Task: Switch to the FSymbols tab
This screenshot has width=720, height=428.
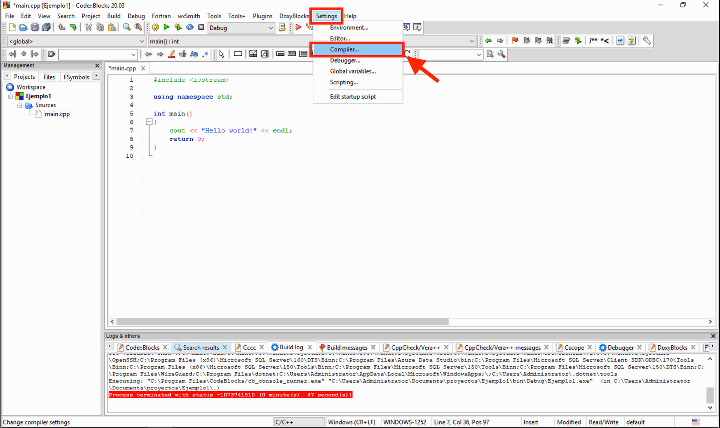Action: [76, 77]
